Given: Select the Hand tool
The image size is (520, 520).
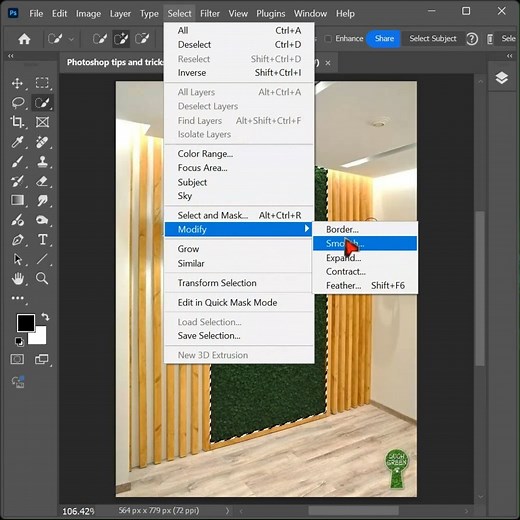Looking at the screenshot, I should click(x=17, y=278).
